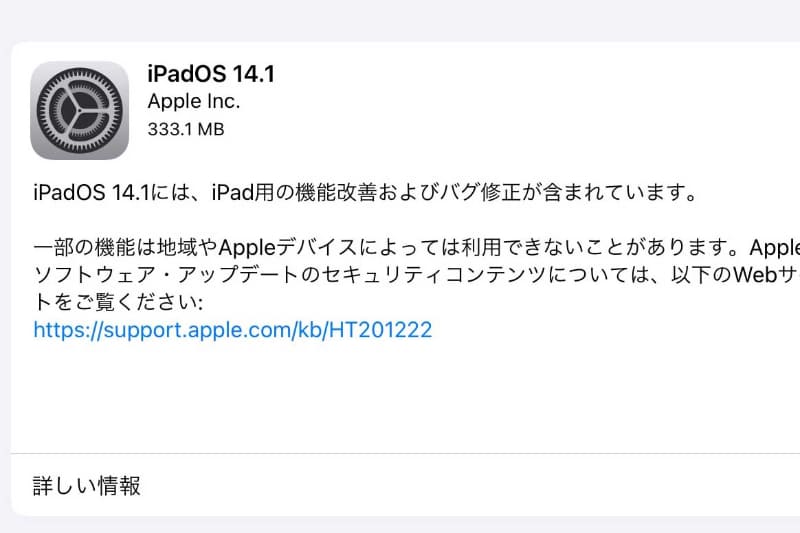Open the support.apple.com/kb/HT201222 link
Screen dimensions: 800x533
coord(233,330)
